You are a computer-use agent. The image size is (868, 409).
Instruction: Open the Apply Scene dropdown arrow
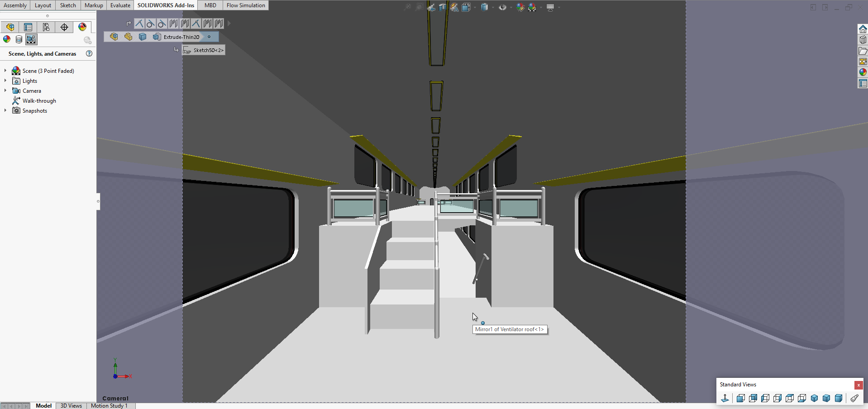[541, 7]
